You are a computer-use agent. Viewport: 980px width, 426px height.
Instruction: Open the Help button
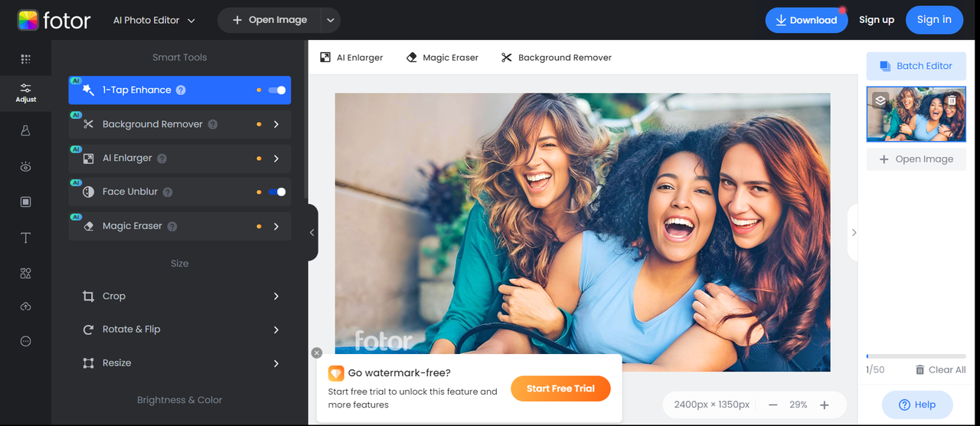(x=917, y=405)
